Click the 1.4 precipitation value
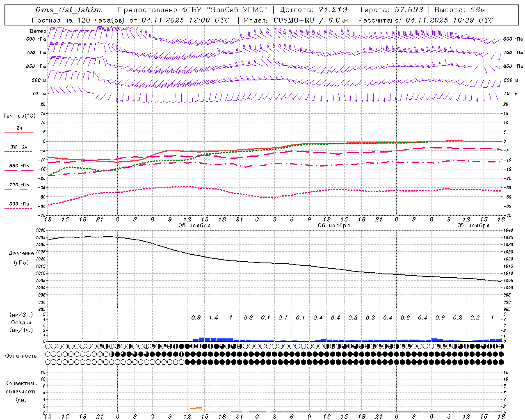The width and height of the screenshot is (525, 420). coord(213,318)
